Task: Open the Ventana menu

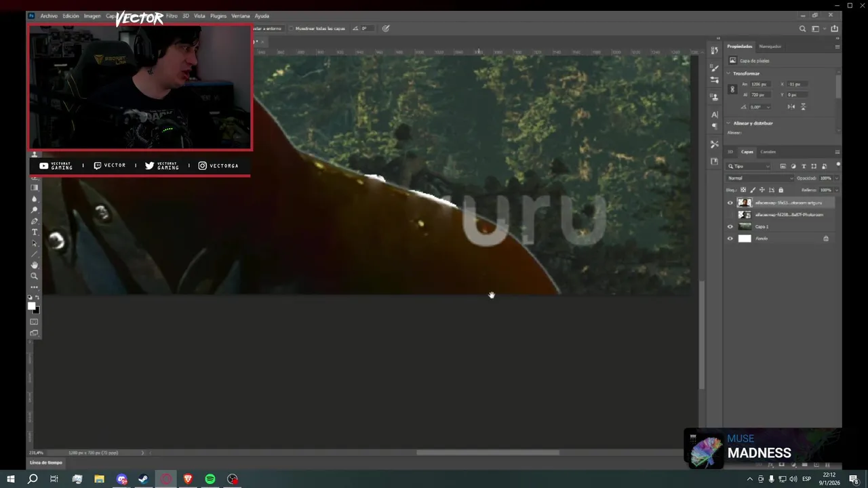Action: pos(241,16)
